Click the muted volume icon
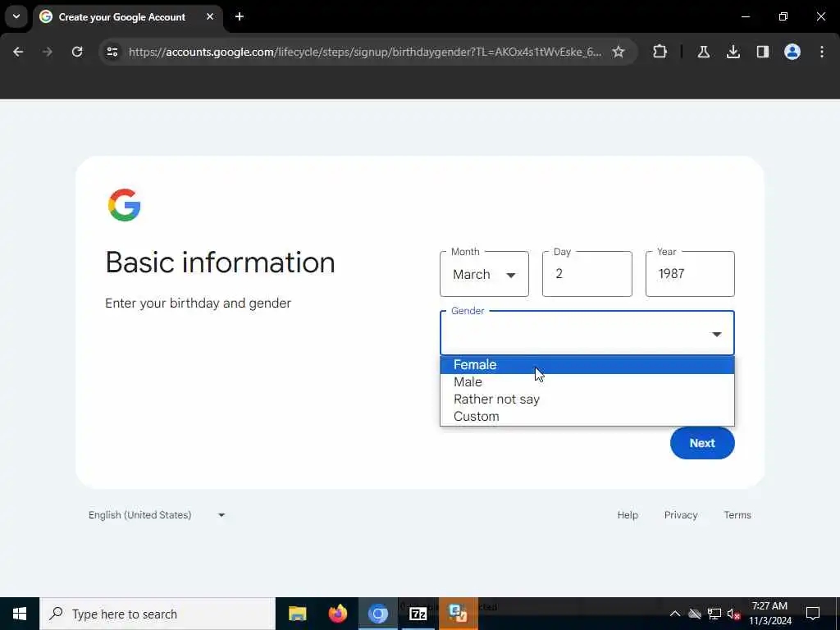 tap(734, 614)
